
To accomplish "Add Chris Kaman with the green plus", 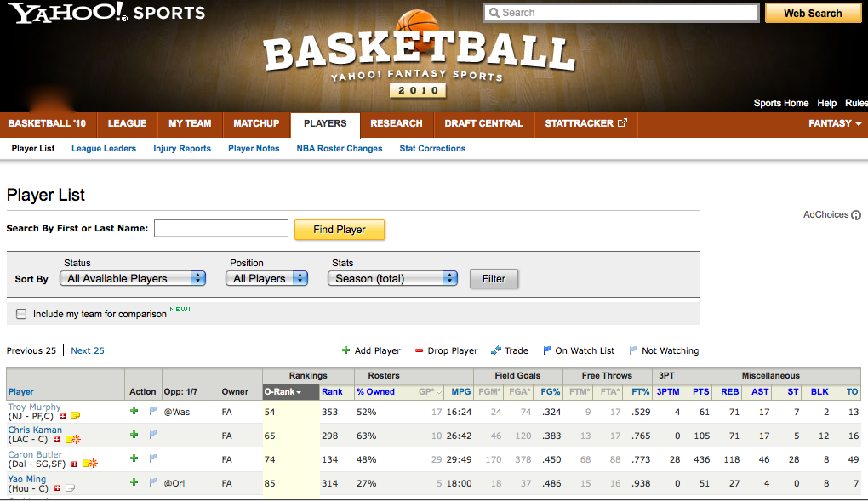I will 134,435.
